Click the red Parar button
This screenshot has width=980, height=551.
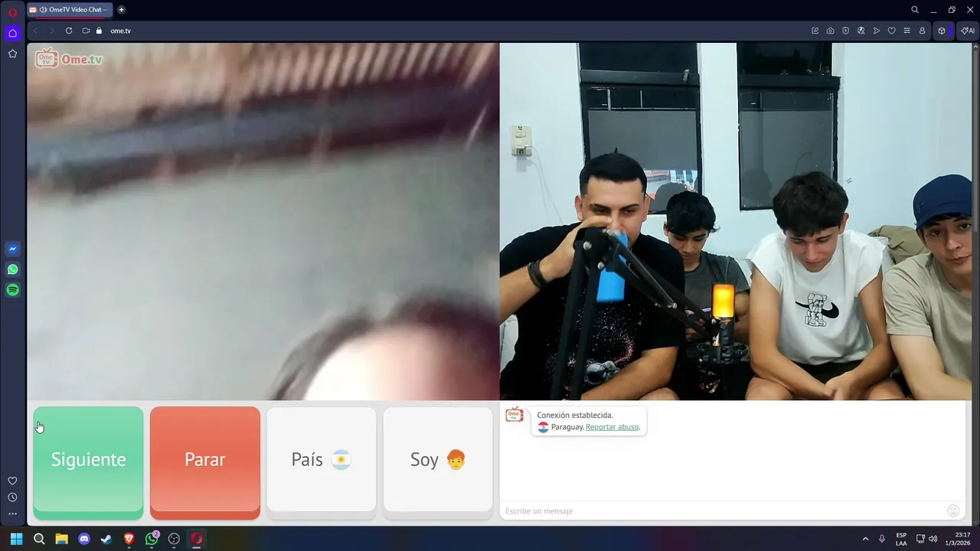coord(205,462)
